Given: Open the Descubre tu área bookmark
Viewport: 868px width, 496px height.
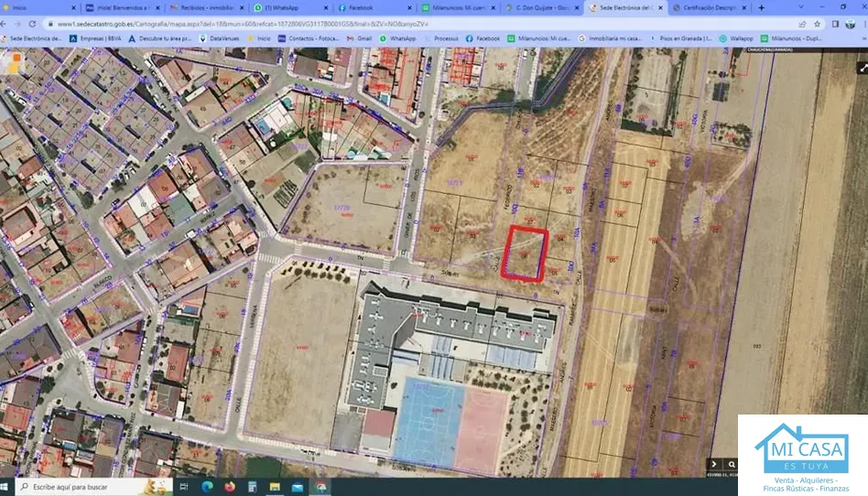Looking at the screenshot, I should [x=159, y=38].
